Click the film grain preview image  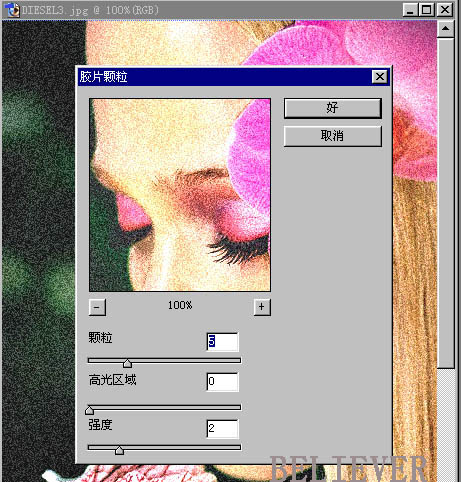click(180, 195)
